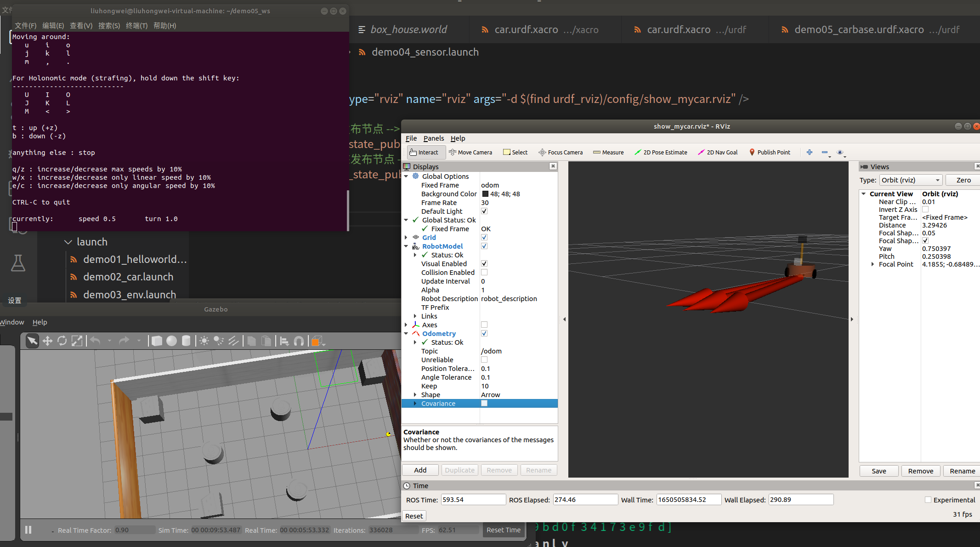
Task: Enable the Axes display checkbox
Action: coord(484,325)
